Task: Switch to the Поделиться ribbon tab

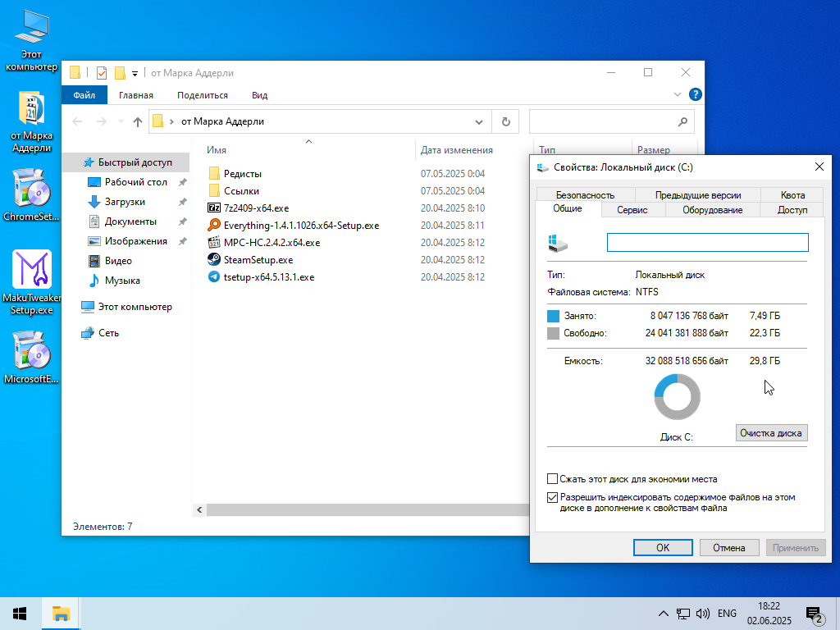Action: tap(203, 95)
